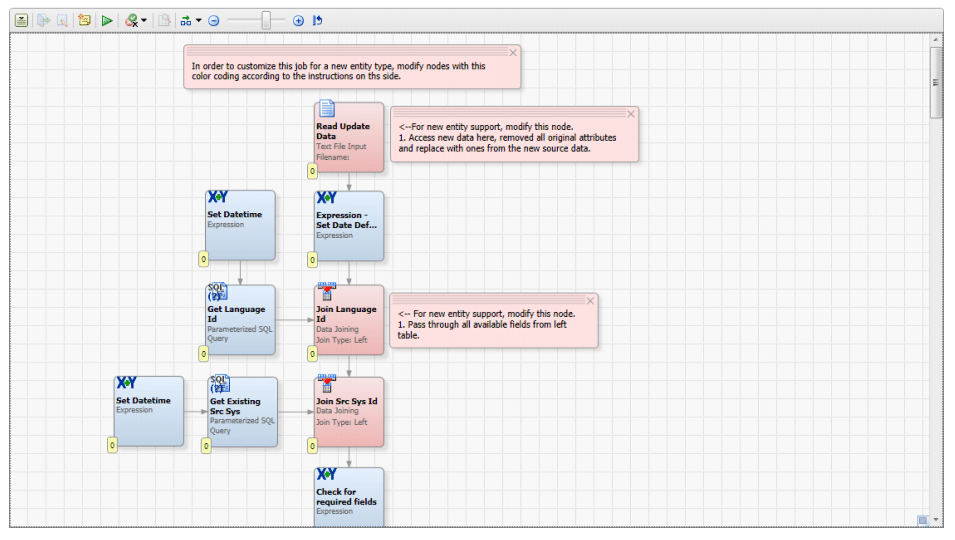This screenshot has height=540, width=955.
Task: Close the note beside Join Language Id
Action: (x=590, y=301)
